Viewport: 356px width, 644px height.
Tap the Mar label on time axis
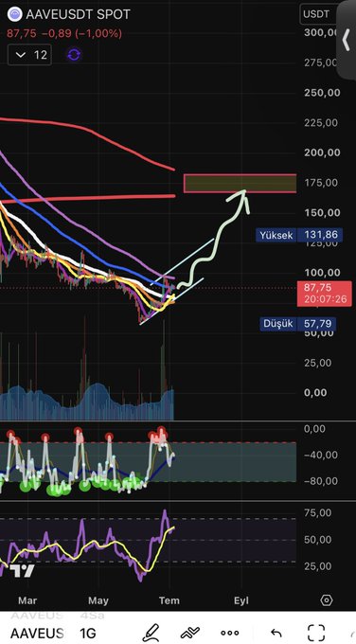27,600
